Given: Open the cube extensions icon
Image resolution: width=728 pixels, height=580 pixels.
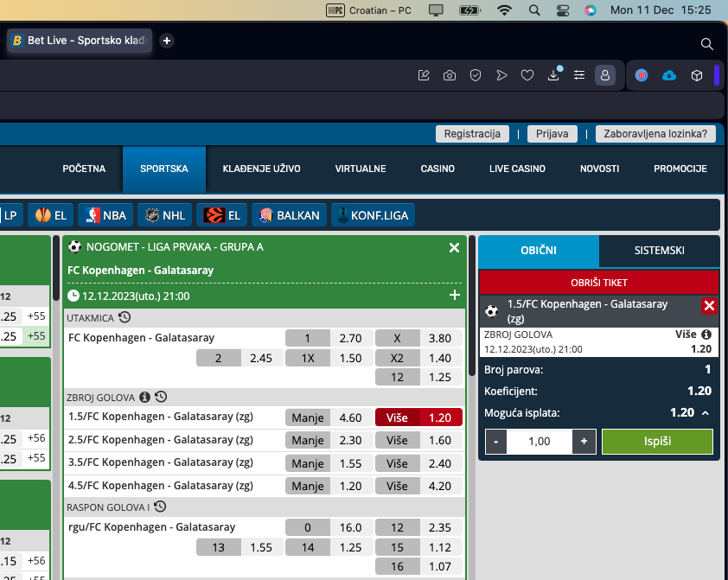Looking at the screenshot, I should click(x=696, y=75).
